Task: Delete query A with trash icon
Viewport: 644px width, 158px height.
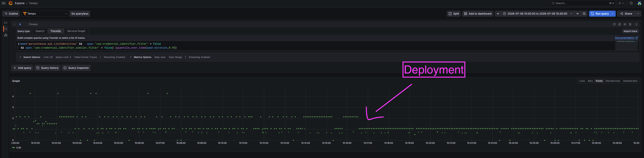Action: (630, 24)
